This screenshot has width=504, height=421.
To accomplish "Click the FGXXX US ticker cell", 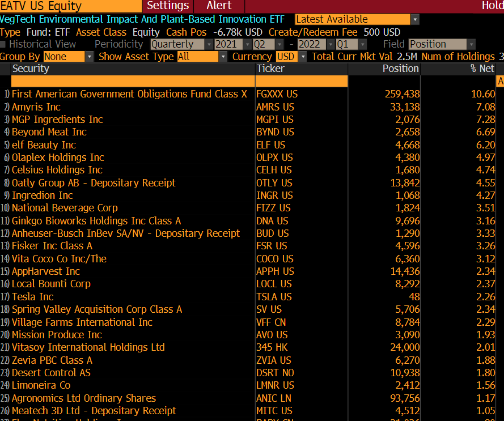I will [277, 94].
